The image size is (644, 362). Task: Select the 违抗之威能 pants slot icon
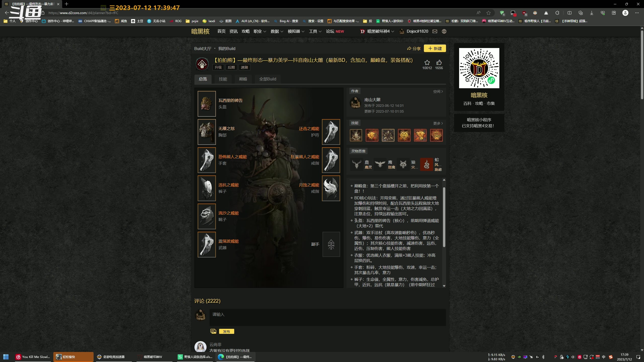207,188
